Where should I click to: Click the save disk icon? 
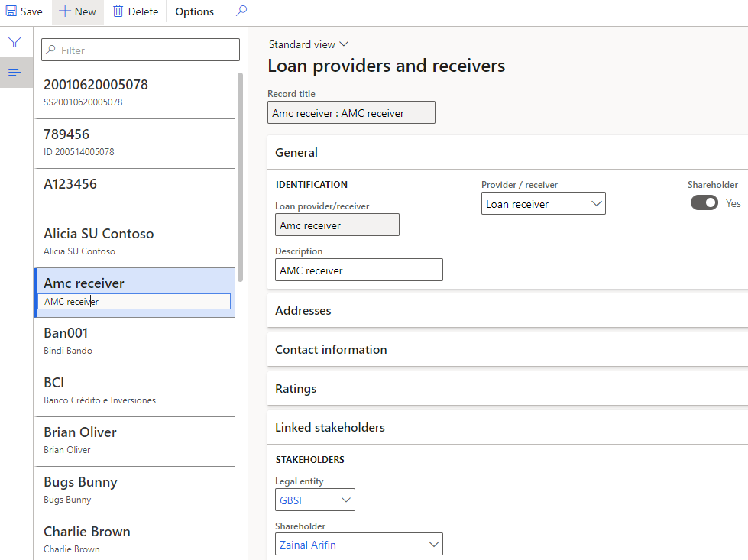click(x=11, y=11)
